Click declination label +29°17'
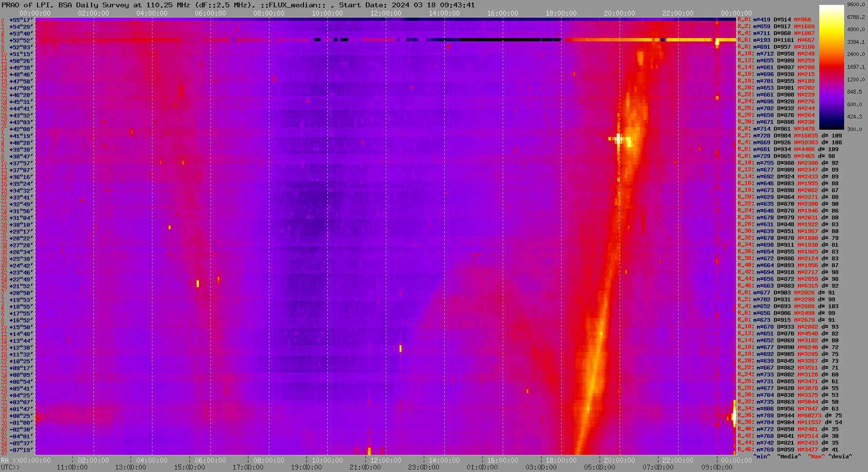 21,232
